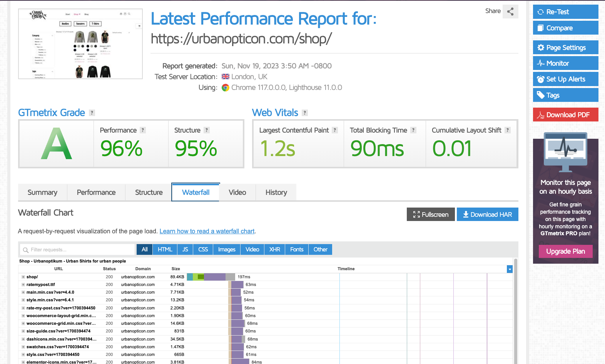Filter requests by Images
This screenshot has height=364, width=605.
[227, 249]
